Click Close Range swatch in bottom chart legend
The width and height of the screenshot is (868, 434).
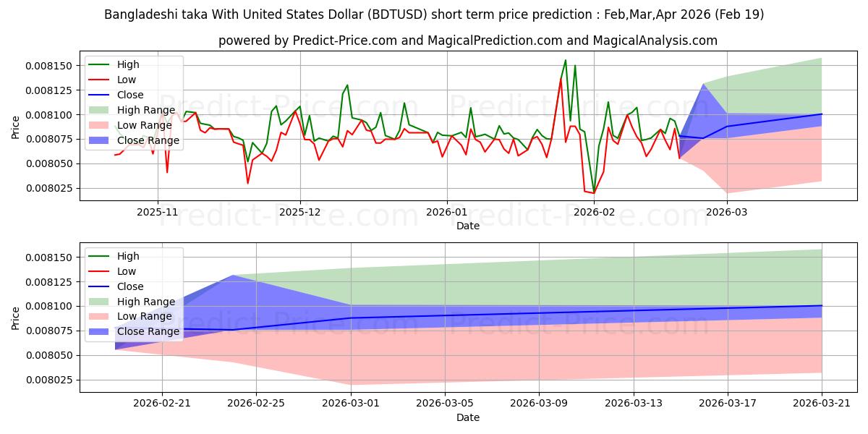pyautogui.click(x=100, y=332)
